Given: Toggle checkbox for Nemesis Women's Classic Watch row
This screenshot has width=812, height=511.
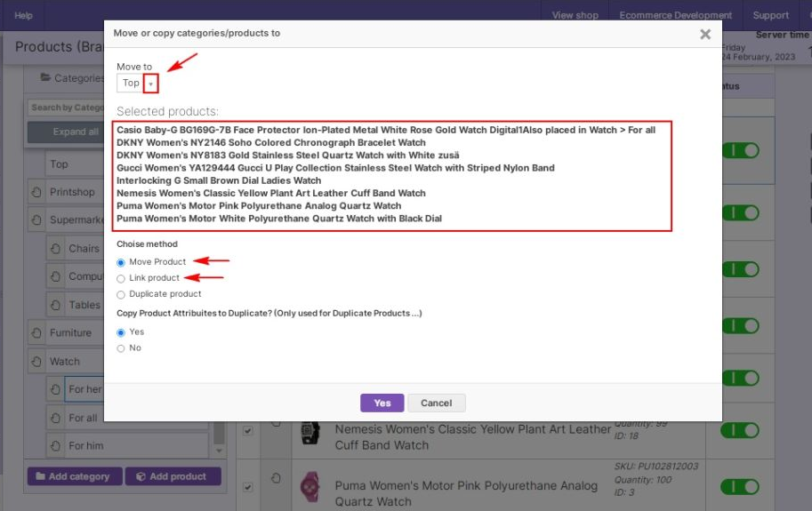Looking at the screenshot, I should pos(248,430).
